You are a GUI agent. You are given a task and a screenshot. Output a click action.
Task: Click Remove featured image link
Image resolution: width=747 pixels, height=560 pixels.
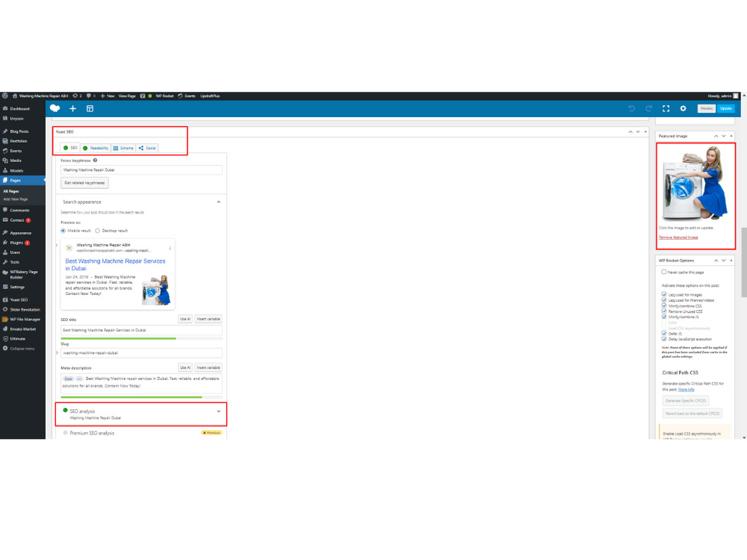(x=678, y=237)
